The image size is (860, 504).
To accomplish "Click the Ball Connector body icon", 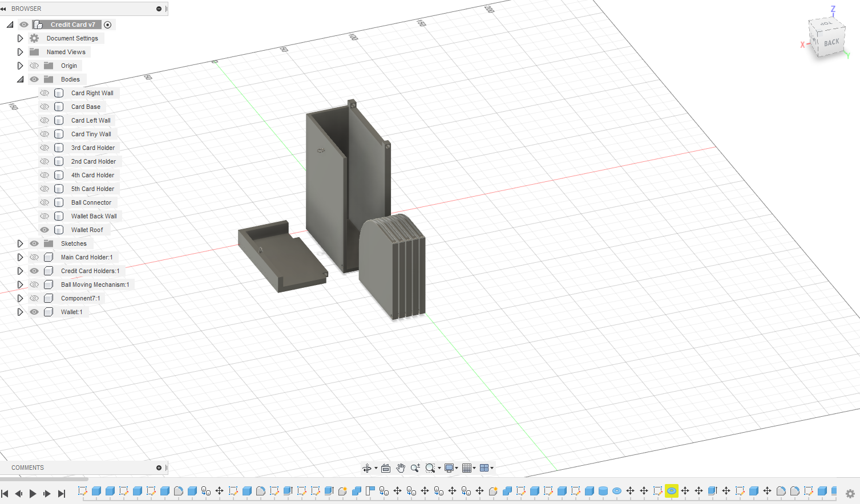I will click(59, 202).
